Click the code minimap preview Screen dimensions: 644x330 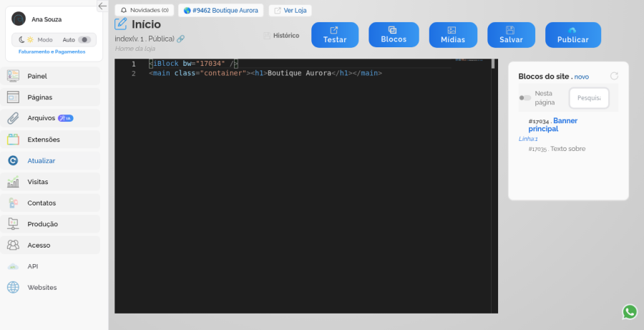click(x=469, y=60)
